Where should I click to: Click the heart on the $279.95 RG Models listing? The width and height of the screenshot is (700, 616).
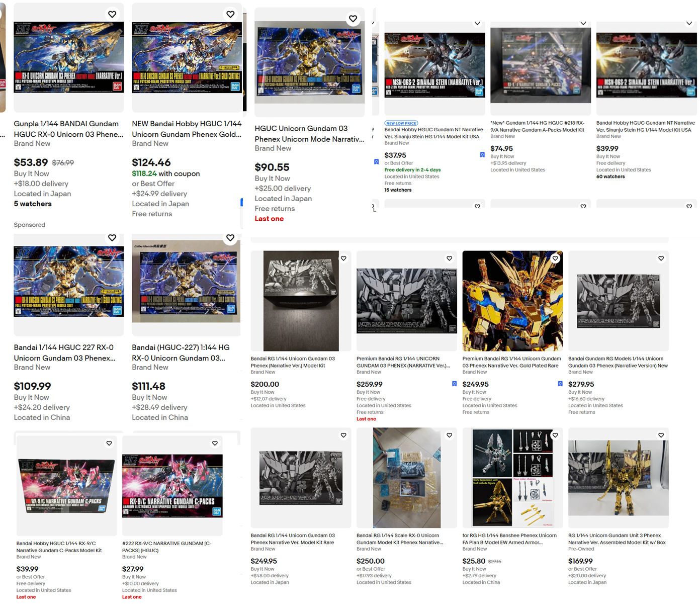point(661,258)
